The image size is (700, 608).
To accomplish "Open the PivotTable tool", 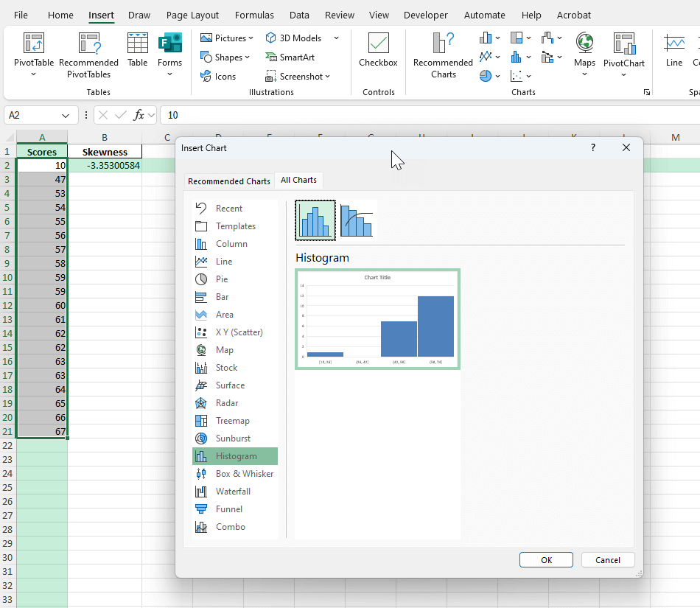I will coord(33,55).
